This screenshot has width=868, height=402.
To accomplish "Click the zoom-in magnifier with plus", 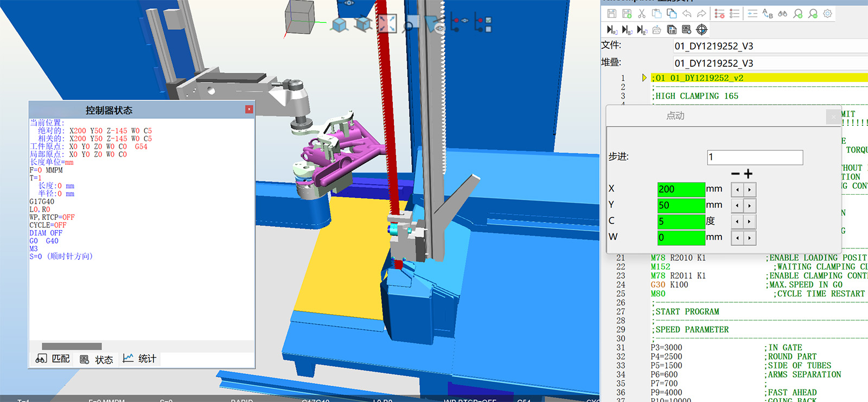I will coord(797,14).
